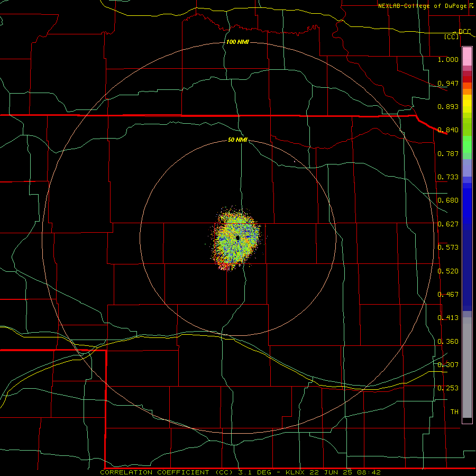Click the 0.520 scale value
The width and height of the screenshot is (476, 476).
448,271
